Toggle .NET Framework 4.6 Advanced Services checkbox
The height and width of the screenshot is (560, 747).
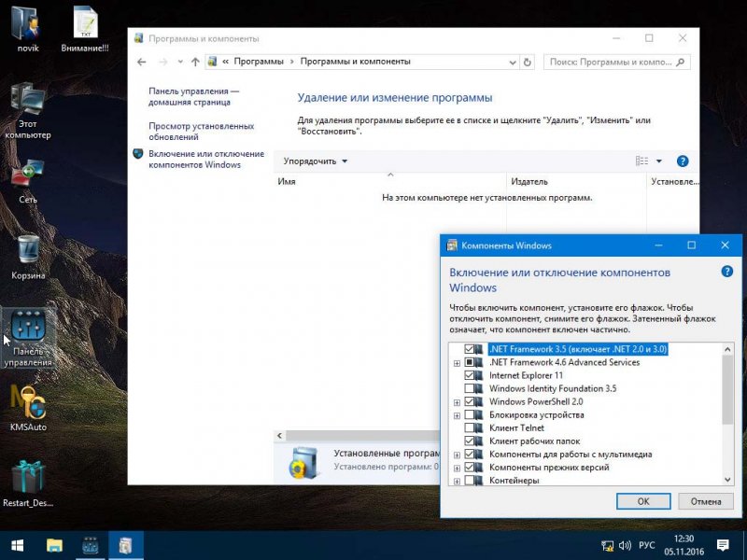470,362
